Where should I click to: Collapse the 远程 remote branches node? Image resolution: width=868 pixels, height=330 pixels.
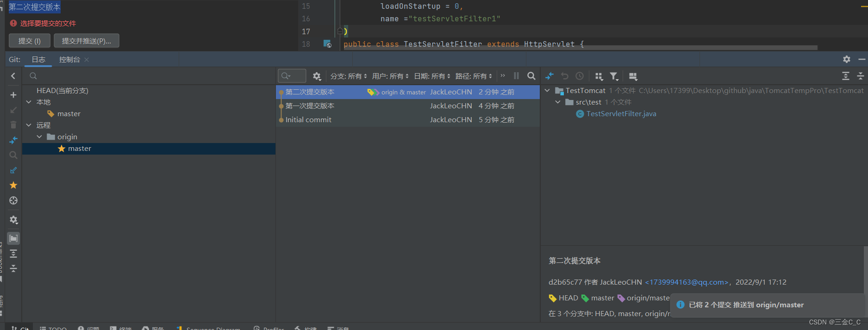pyautogui.click(x=29, y=125)
